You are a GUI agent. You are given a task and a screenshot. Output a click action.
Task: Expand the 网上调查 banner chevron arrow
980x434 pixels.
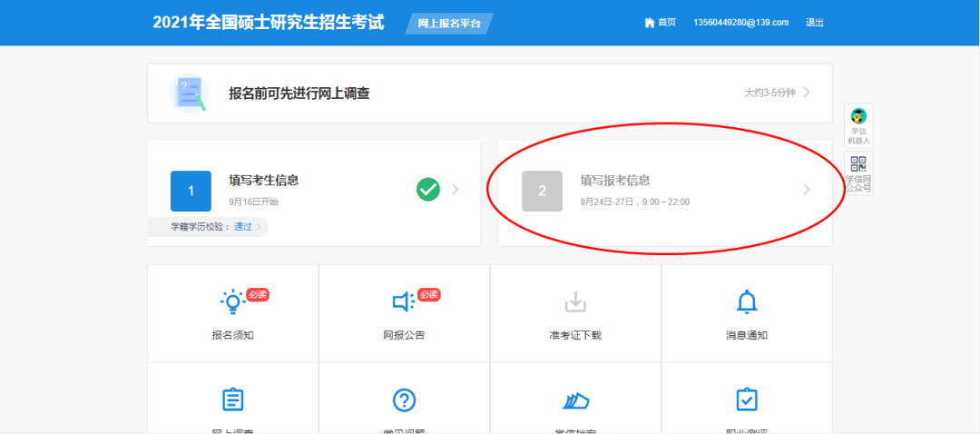(x=807, y=93)
